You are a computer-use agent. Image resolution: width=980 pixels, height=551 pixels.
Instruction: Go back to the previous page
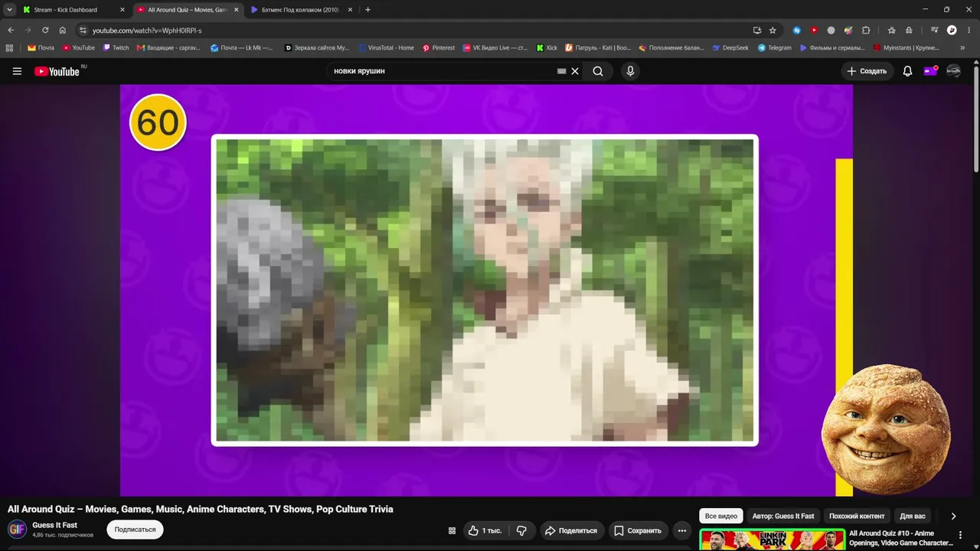coord(11,30)
